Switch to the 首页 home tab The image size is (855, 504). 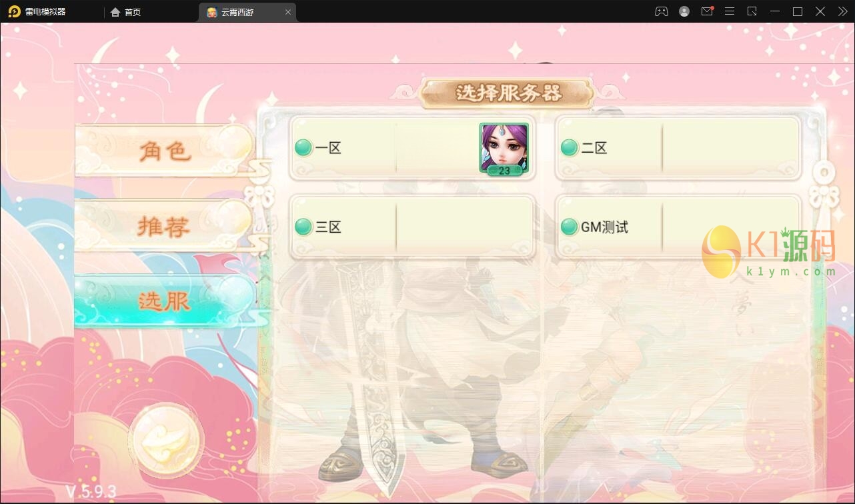(x=125, y=12)
